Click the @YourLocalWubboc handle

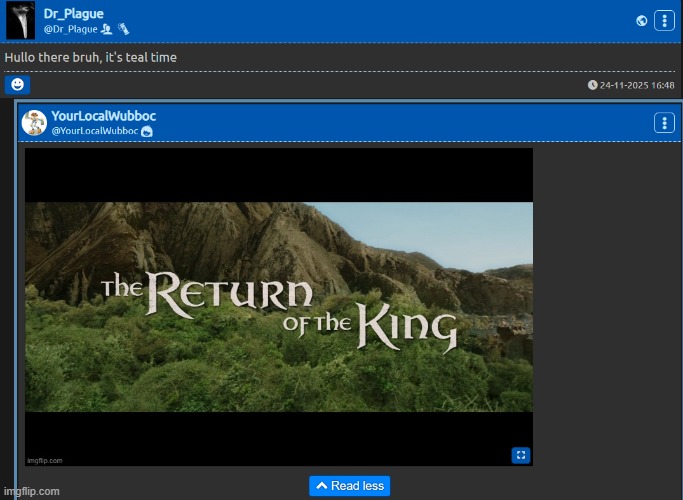point(94,131)
